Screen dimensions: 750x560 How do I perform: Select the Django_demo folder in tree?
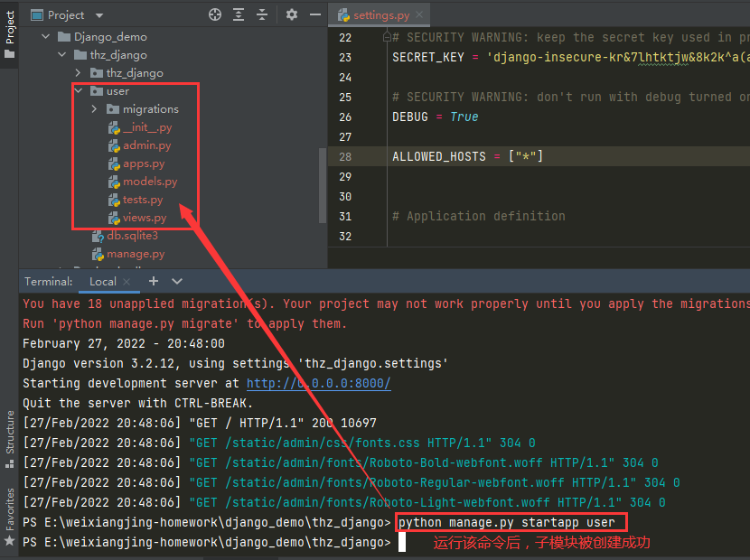(110, 37)
